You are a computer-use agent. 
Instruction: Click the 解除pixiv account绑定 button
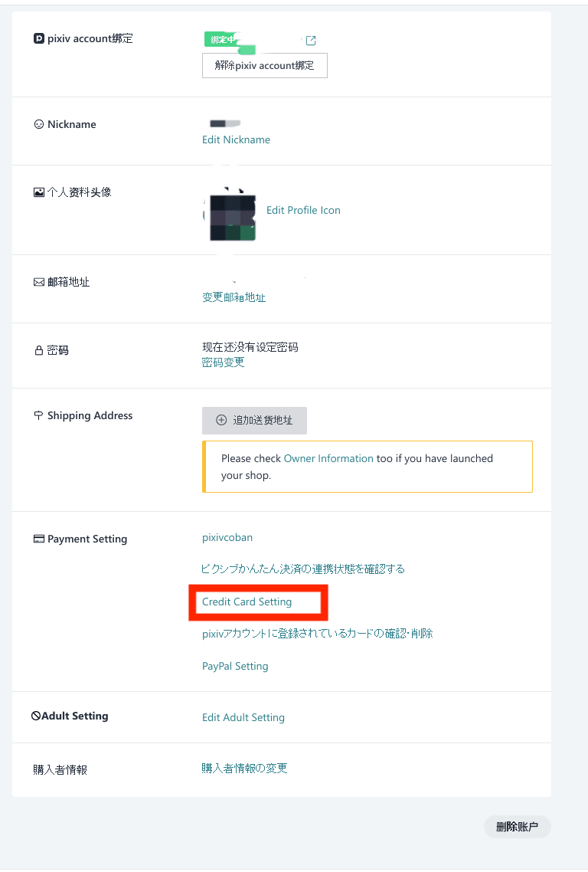(x=264, y=66)
